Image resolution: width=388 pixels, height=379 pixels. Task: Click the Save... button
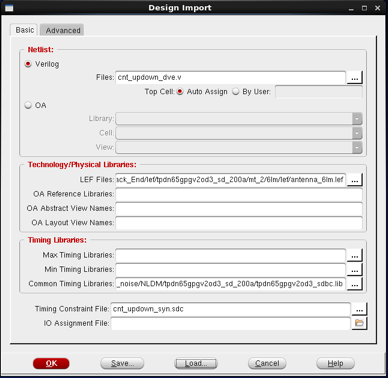(x=122, y=363)
